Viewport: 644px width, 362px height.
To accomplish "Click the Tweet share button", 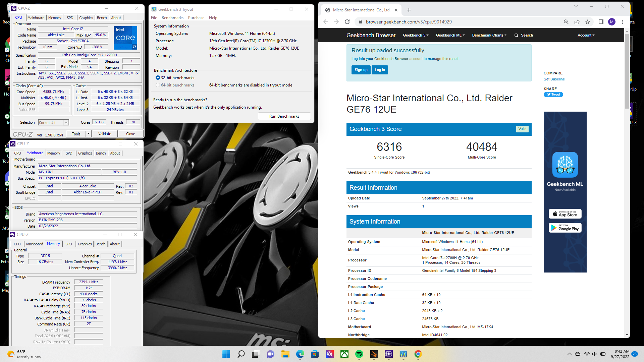I will click(553, 95).
